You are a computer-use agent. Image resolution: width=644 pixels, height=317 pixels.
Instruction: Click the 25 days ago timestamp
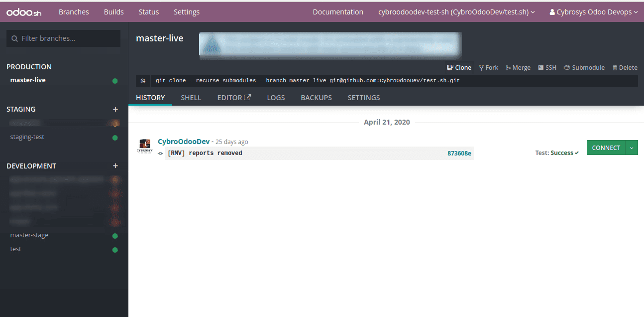coord(232,142)
